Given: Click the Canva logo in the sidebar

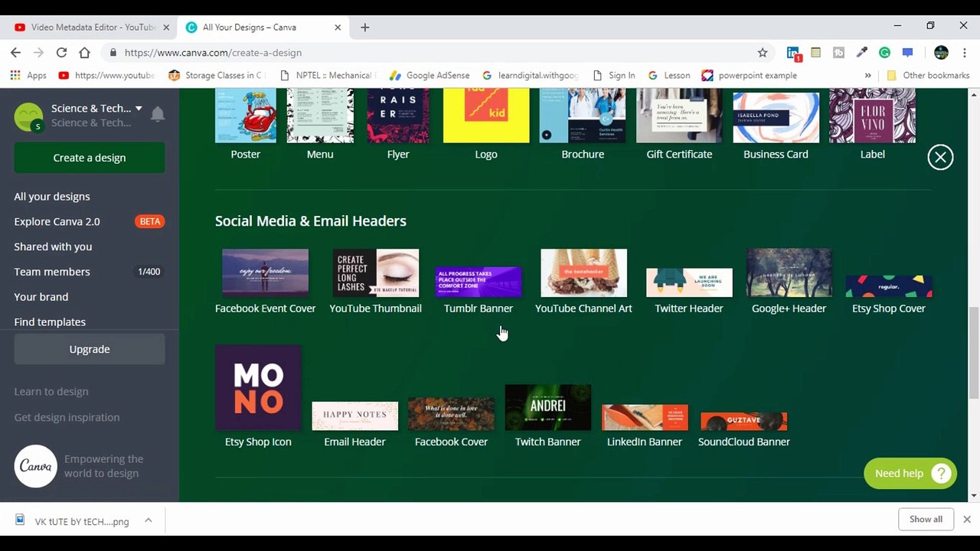Looking at the screenshot, I should 36,466.
